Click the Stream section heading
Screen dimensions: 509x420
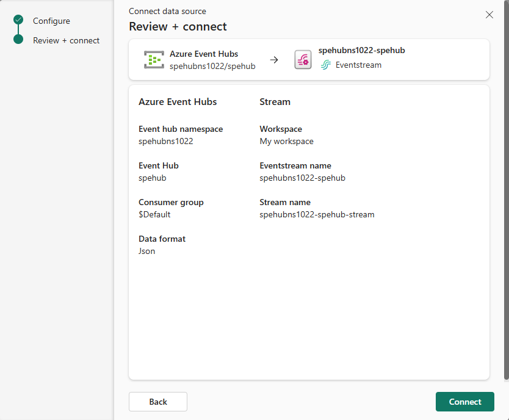click(x=275, y=101)
